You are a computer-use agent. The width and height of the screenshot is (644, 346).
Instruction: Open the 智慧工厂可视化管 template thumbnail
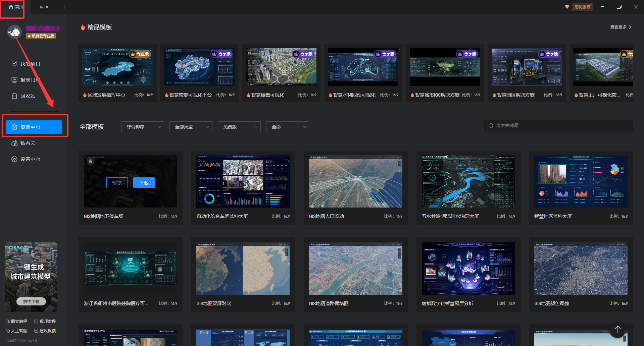click(x=603, y=67)
